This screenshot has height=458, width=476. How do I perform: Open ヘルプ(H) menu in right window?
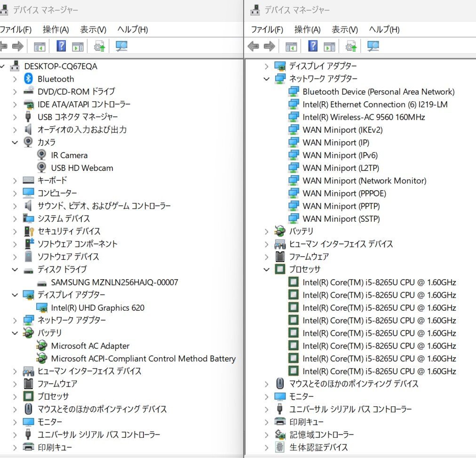pos(384,30)
